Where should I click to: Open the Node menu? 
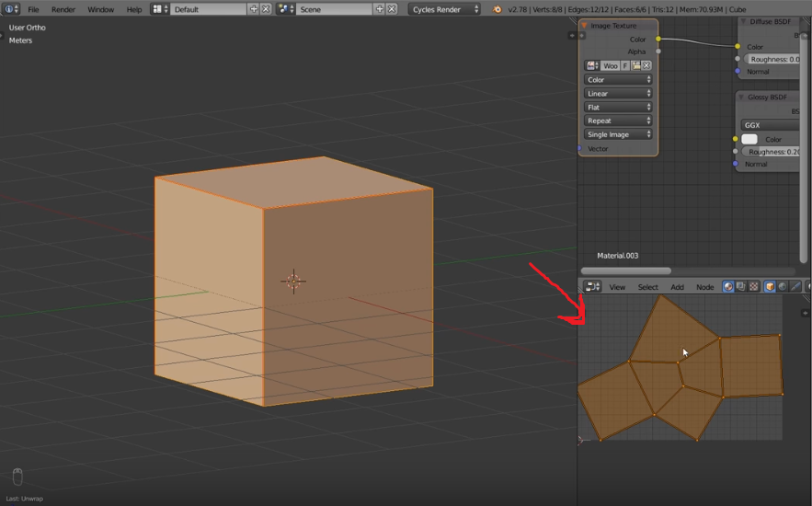click(704, 287)
